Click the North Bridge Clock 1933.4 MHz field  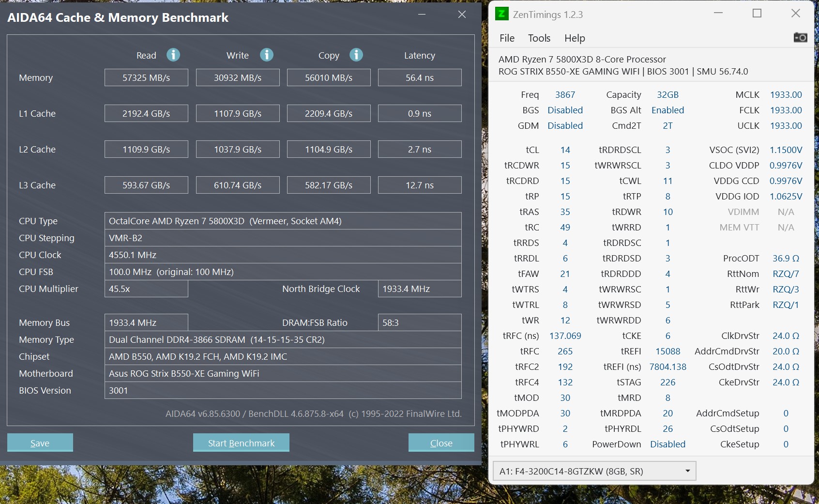(x=420, y=289)
